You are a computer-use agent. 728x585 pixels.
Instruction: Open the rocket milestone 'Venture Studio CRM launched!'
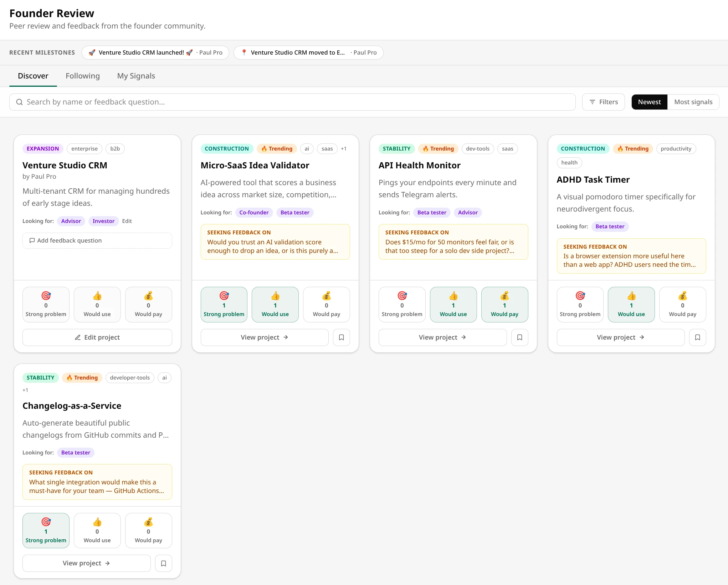pos(155,52)
